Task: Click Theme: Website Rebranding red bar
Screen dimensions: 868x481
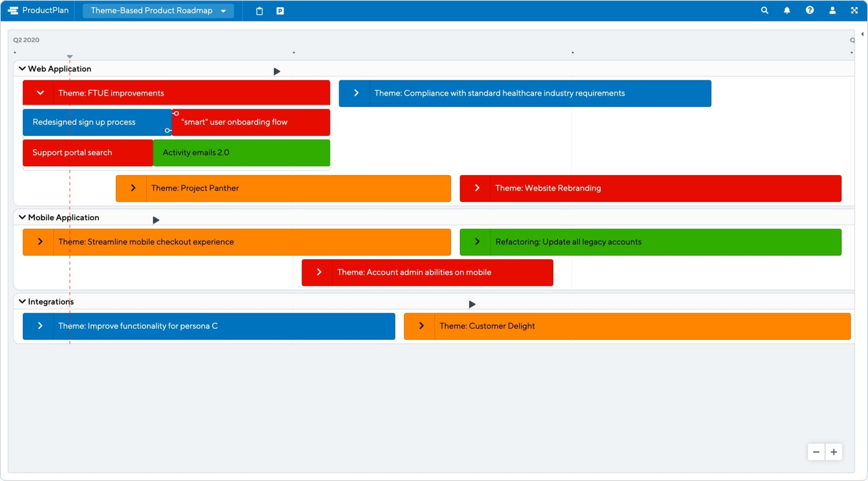Action: tap(650, 188)
